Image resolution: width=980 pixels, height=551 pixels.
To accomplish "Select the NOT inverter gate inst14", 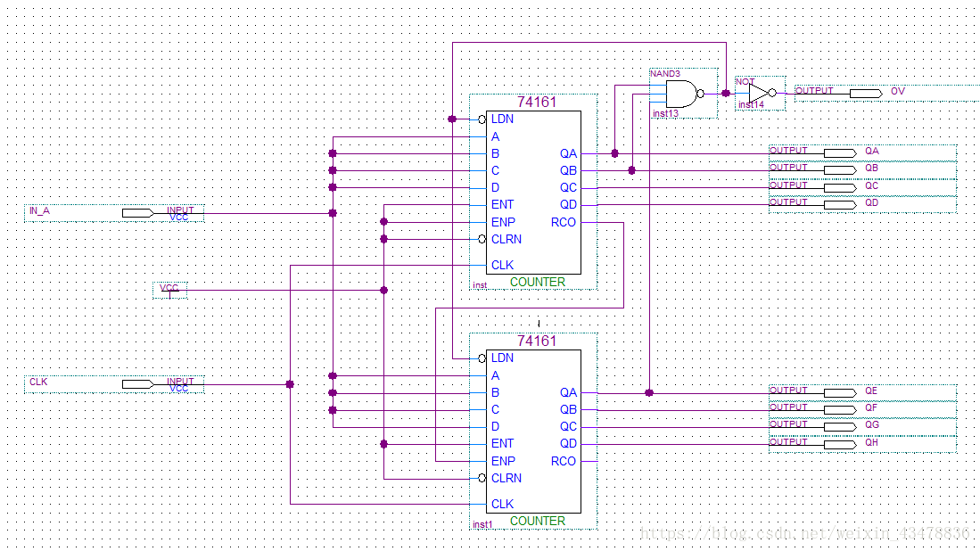I will [x=762, y=93].
